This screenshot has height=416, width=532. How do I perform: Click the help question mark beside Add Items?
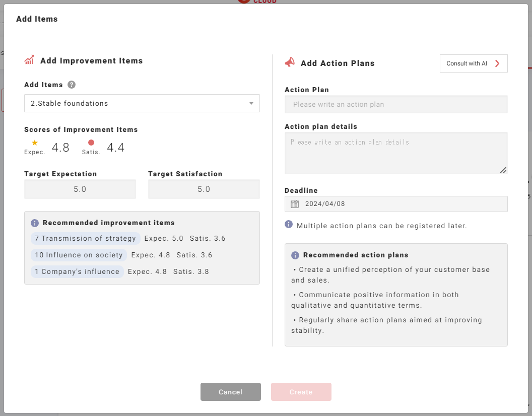tap(72, 85)
